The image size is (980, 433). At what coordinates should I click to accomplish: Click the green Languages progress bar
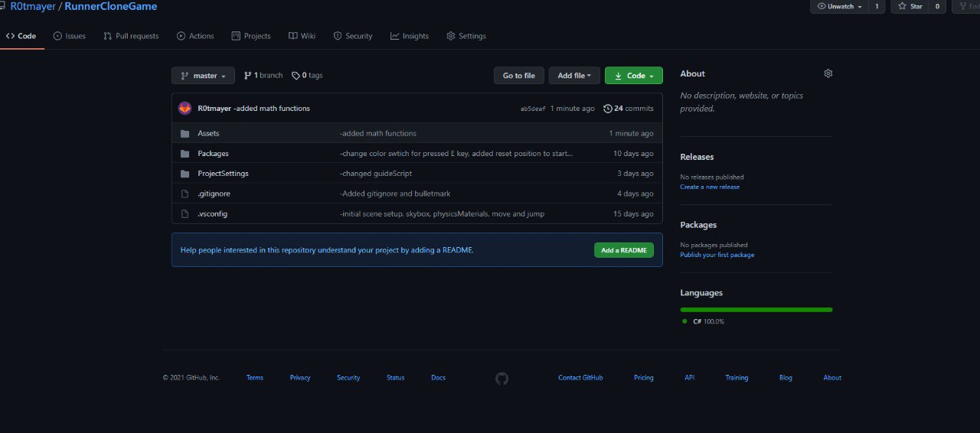[756, 310]
